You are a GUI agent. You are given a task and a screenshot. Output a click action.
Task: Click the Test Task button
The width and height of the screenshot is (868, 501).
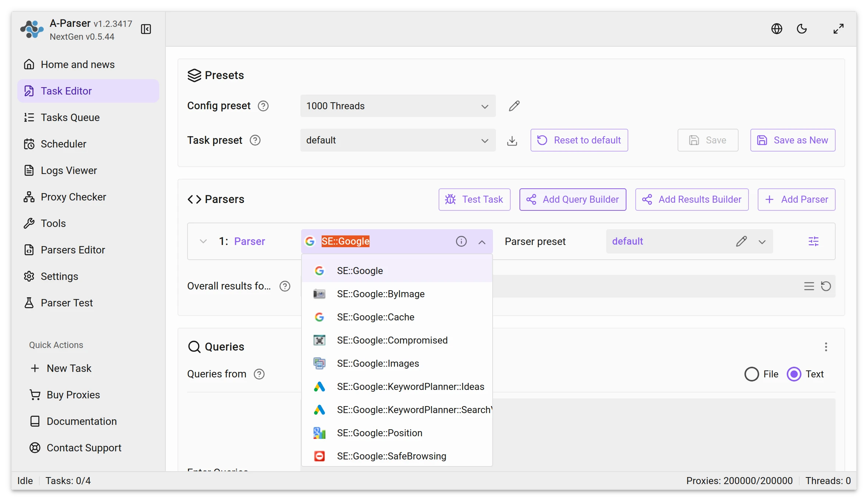pos(474,199)
